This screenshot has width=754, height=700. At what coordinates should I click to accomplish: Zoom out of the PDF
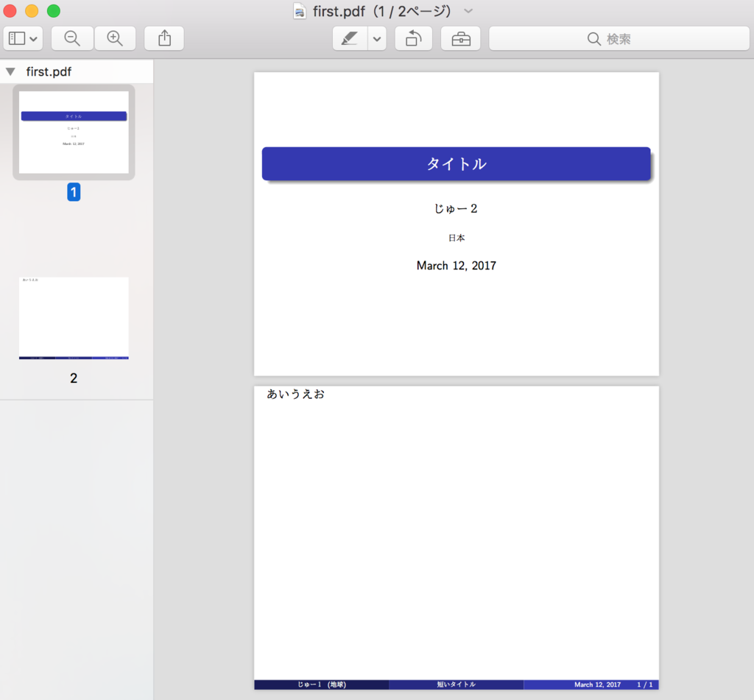[72, 38]
